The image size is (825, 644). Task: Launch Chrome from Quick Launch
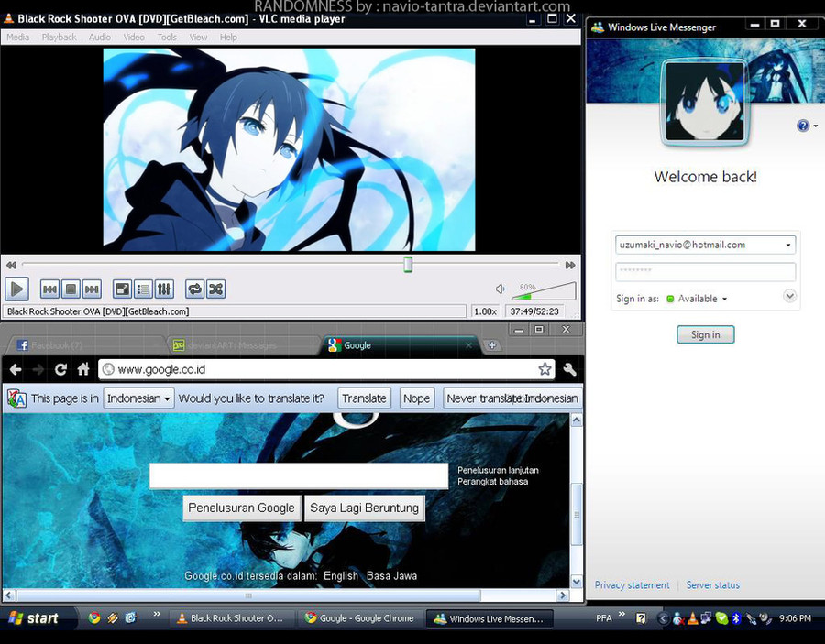pos(94,618)
